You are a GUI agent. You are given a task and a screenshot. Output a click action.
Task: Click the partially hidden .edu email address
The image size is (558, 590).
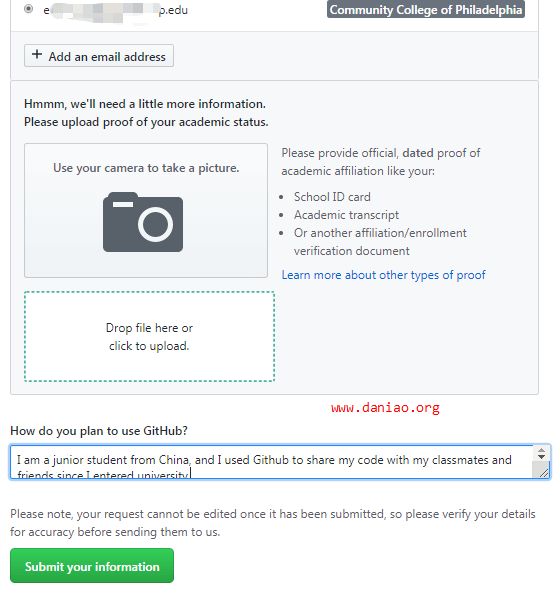click(x=116, y=11)
